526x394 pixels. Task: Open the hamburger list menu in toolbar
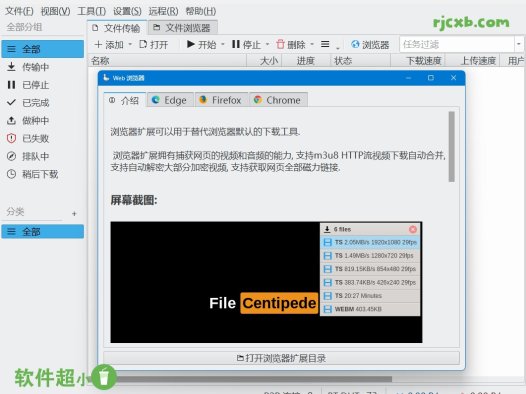click(325, 44)
